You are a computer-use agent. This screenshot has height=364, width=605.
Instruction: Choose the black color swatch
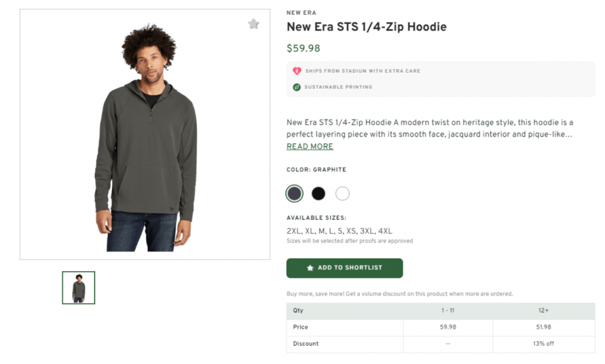click(318, 193)
